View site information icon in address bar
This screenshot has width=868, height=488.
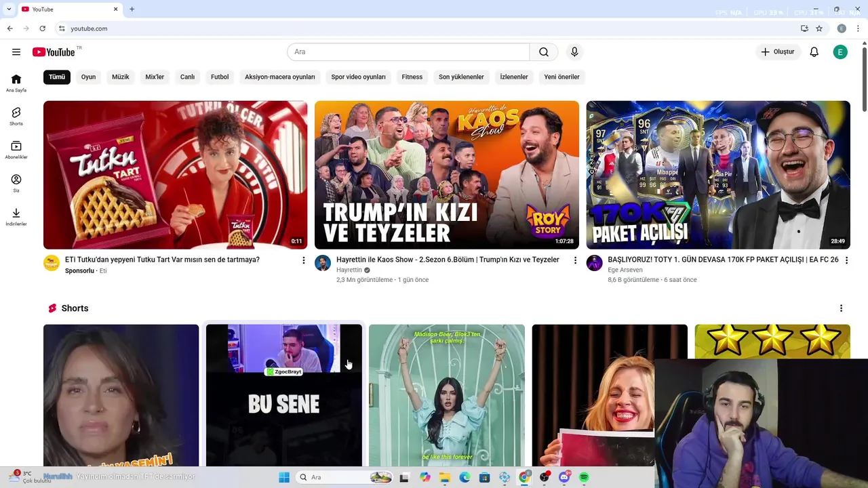pos(62,28)
